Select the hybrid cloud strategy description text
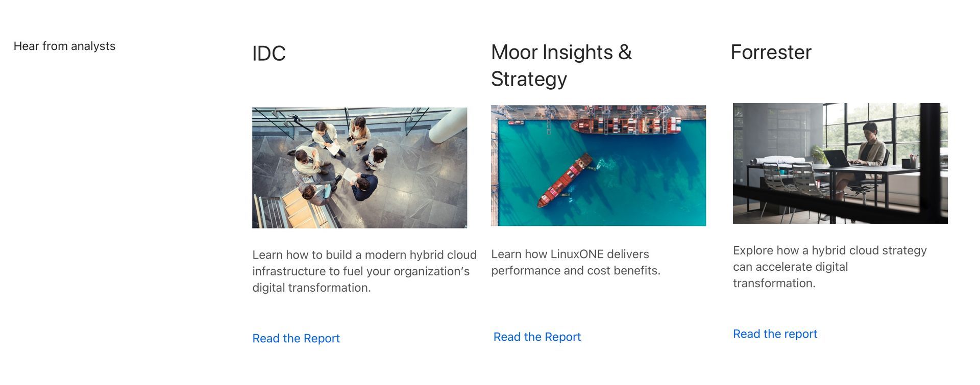Screen dimensions: 980x385 pos(830,267)
